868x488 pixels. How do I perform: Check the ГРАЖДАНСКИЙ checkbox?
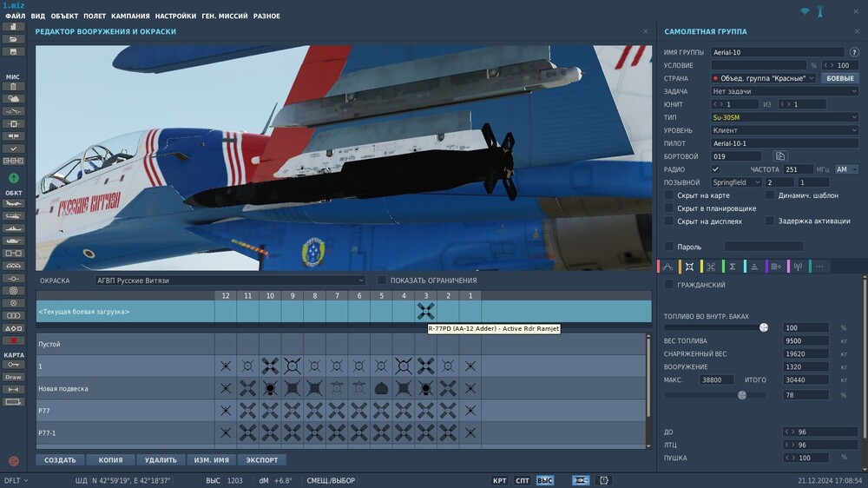click(x=669, y=285)
